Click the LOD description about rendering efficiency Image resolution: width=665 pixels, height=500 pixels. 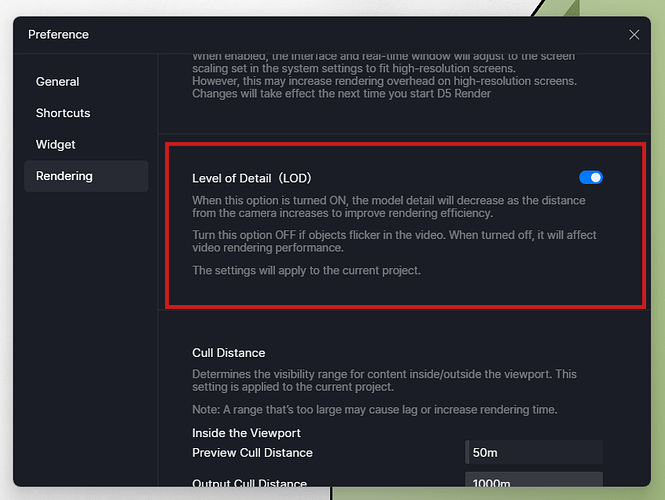point(388,207)
